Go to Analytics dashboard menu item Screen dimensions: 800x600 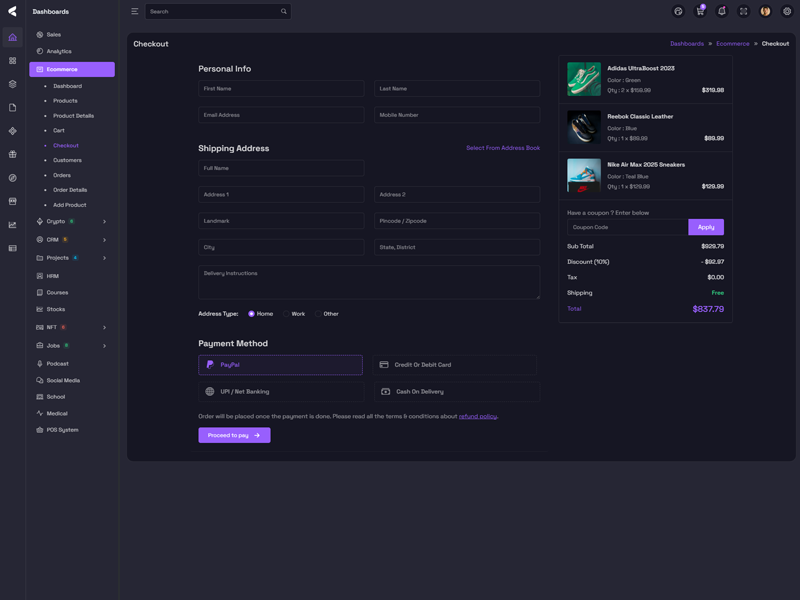[59, 51]
